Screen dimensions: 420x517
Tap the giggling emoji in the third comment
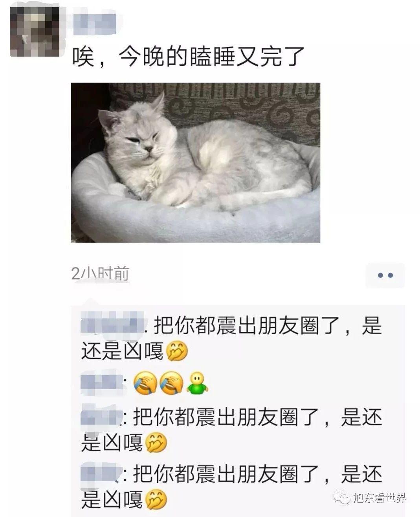pyautogui.click(x=156, y=443)
